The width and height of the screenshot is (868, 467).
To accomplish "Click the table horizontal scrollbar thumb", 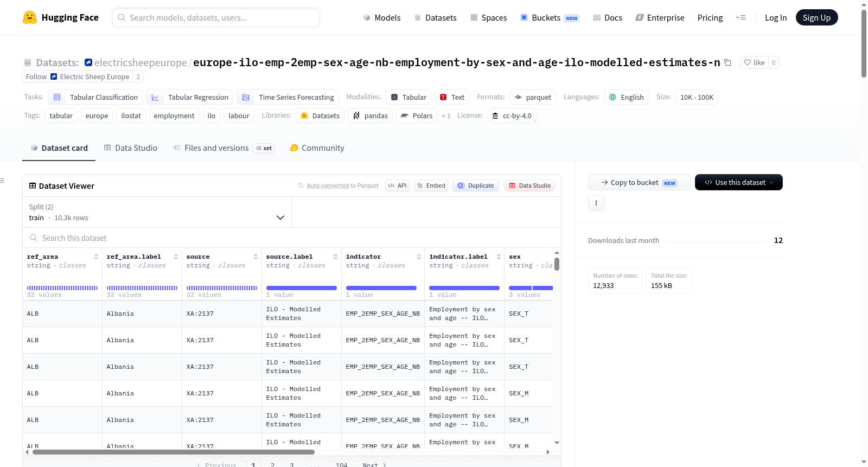I will click(174, 452).
